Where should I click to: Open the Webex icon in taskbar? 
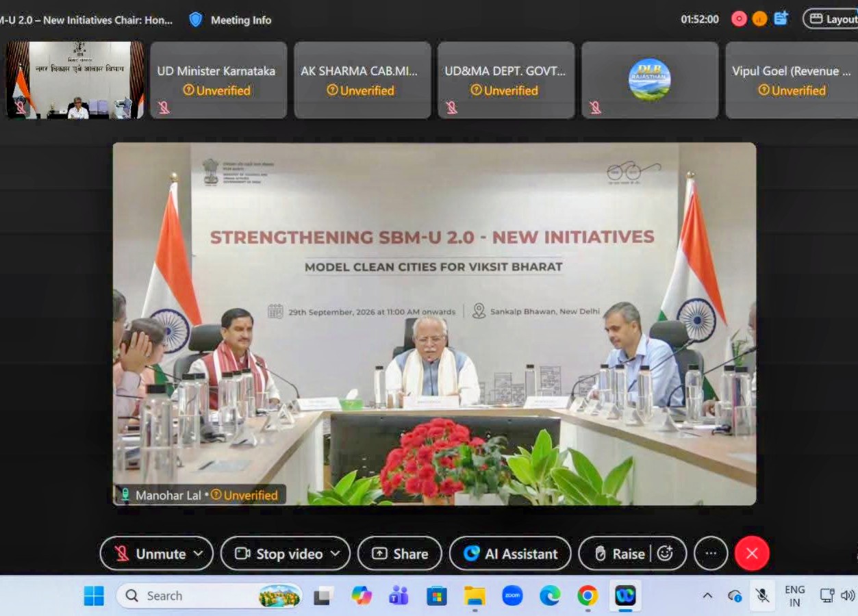click(x=625, y=595)
